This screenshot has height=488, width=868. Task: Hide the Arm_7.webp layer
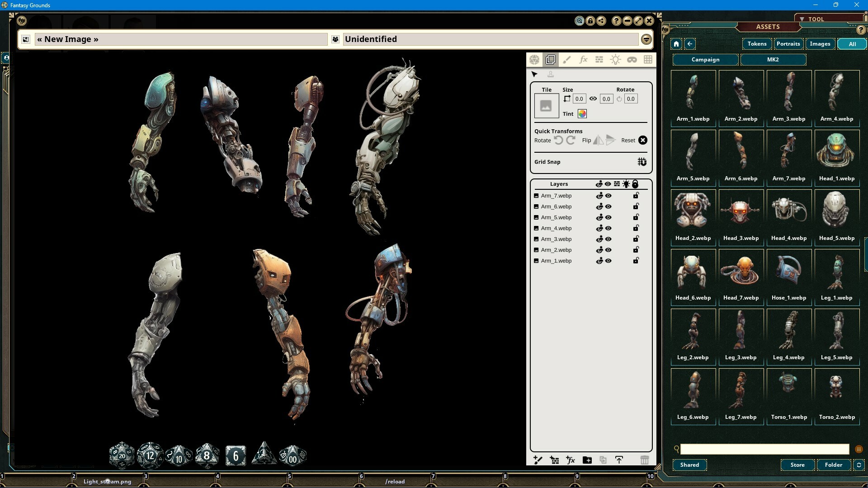609,195
